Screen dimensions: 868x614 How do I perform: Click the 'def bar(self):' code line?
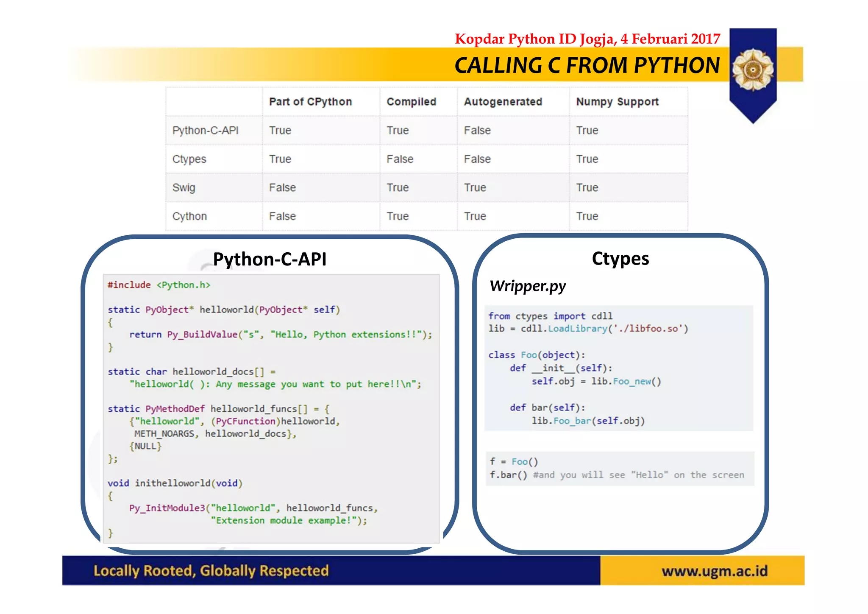[x=548, y=407]
